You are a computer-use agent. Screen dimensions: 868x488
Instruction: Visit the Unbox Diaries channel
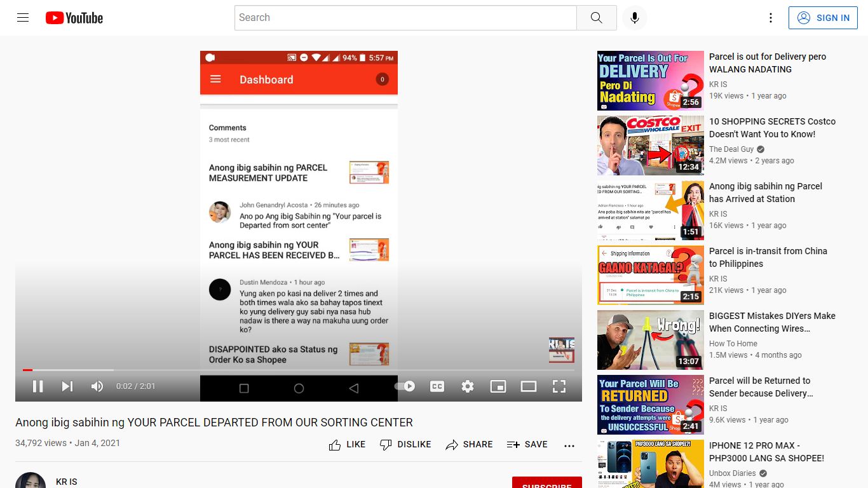(x=733, y=473)
